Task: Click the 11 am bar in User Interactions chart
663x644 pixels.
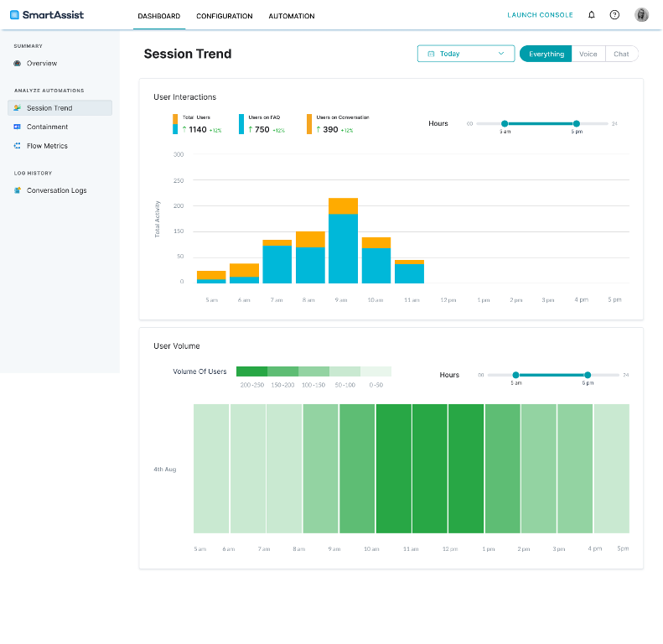Action: pos(409,272)
